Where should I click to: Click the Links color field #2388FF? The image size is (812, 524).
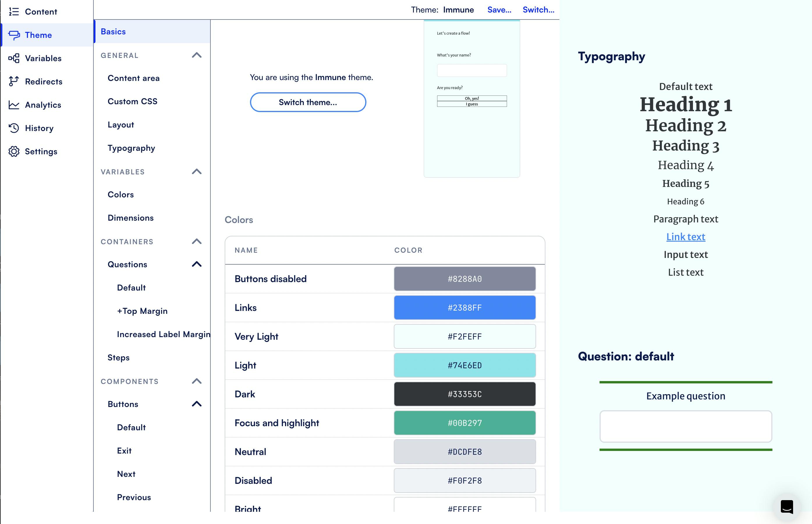(x=464, y=307)
